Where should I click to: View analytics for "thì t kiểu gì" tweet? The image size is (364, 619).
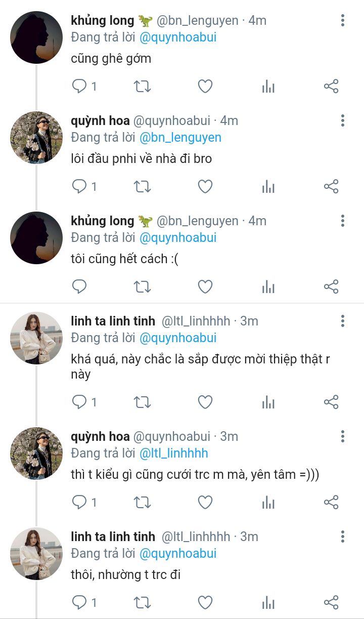pos(268,503)
